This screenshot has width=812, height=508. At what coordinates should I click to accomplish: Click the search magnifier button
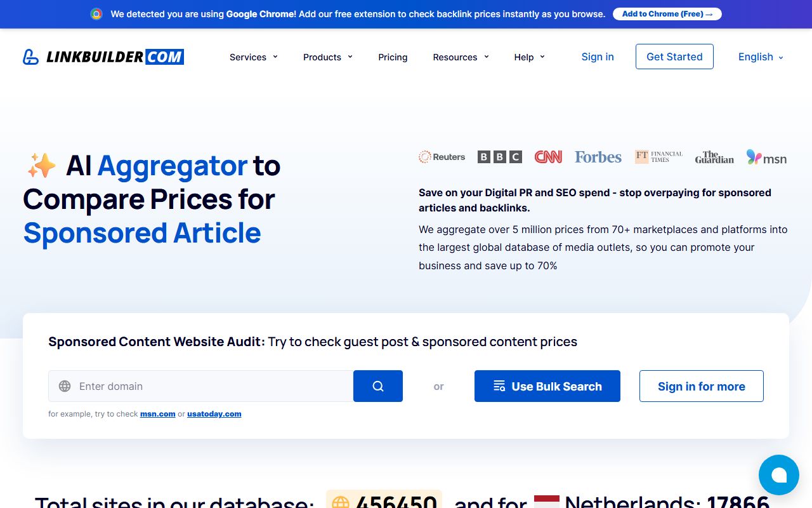378,386
